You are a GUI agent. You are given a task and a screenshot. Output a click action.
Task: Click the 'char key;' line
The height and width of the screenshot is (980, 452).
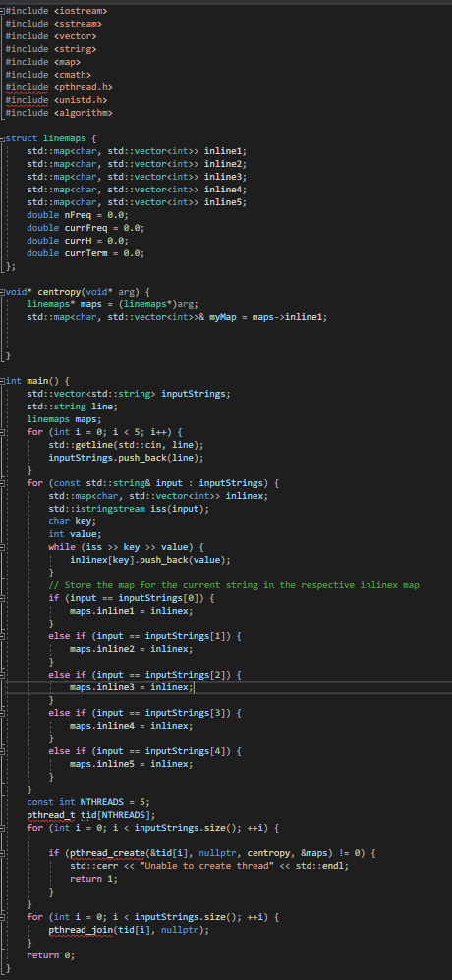[x=73, y=521]
